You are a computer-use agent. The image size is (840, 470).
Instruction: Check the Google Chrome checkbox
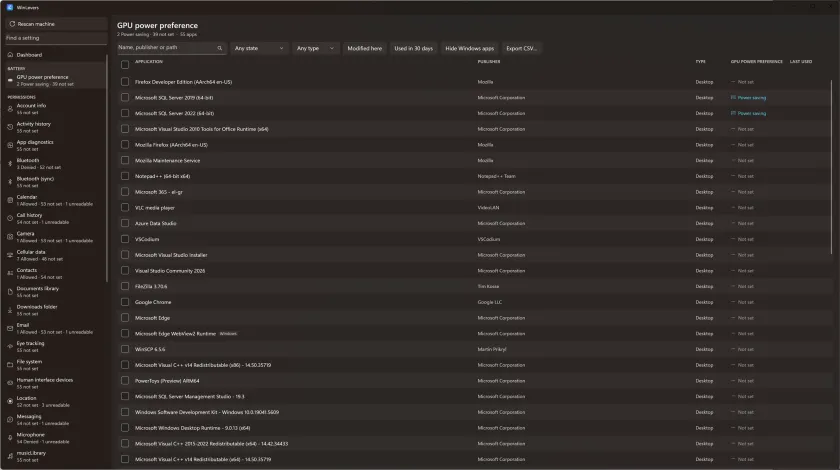click(x=125, y=302)
